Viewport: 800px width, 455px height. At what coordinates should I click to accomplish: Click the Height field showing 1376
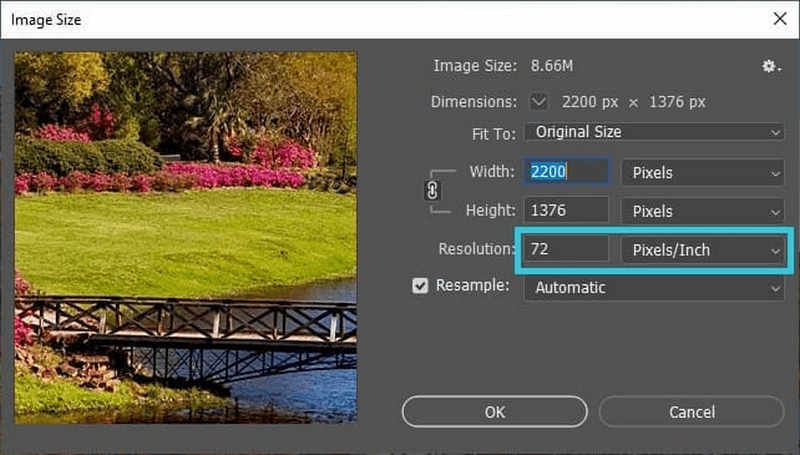click(x=567, y=211)
